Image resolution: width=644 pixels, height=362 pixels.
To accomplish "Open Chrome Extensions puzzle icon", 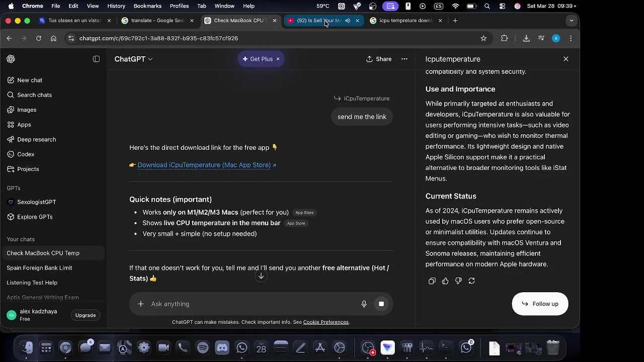I will pyautogui.click(x=504, y=38).
